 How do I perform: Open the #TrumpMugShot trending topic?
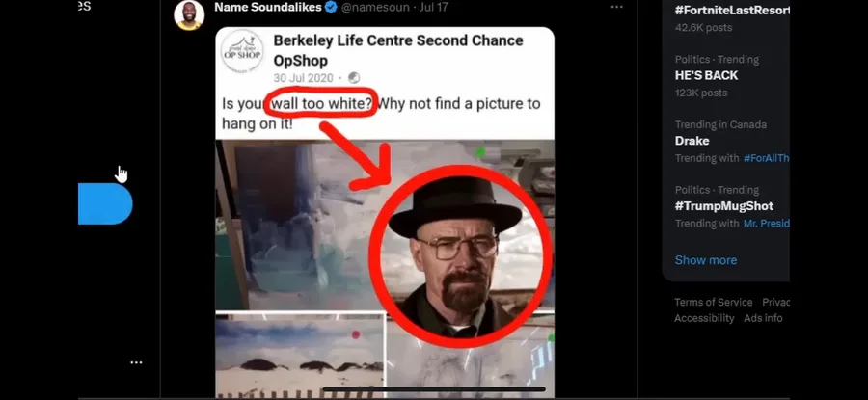724,206
